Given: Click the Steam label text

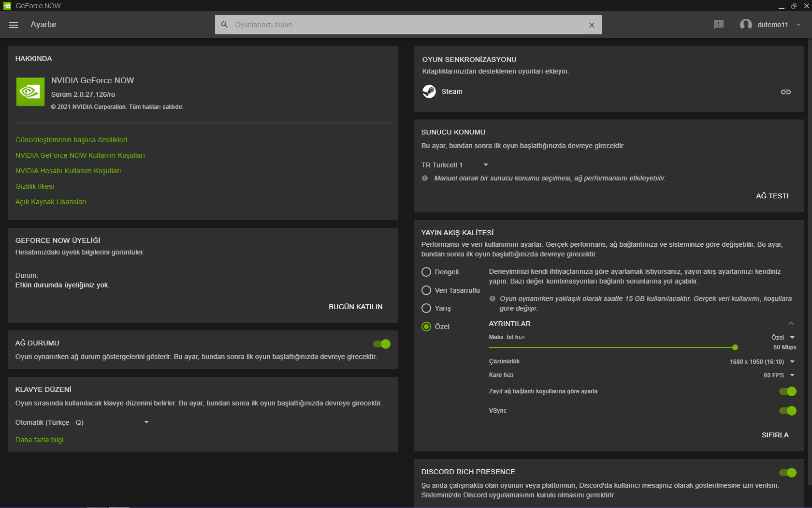Looking at the screenshot, I should (x=452, y=91).
